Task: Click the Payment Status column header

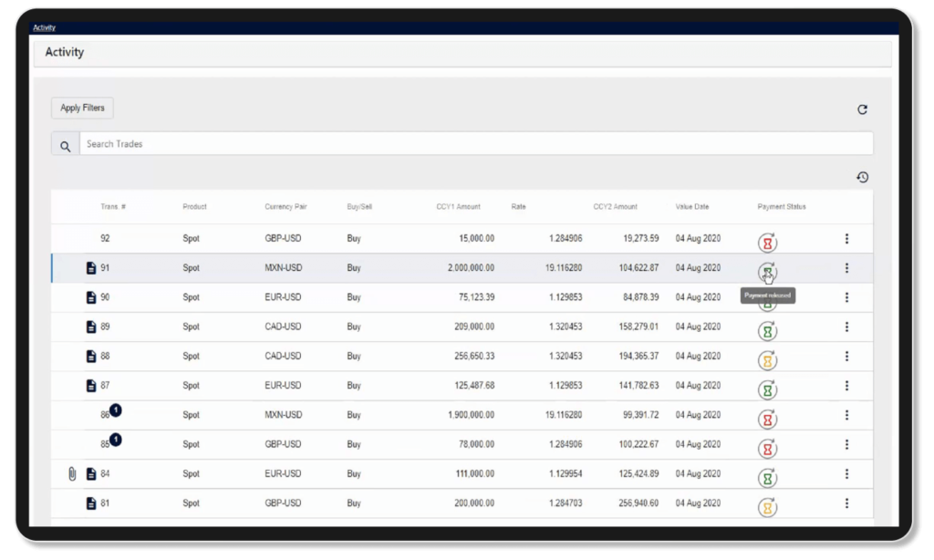Action: click(x=781, y=207)
